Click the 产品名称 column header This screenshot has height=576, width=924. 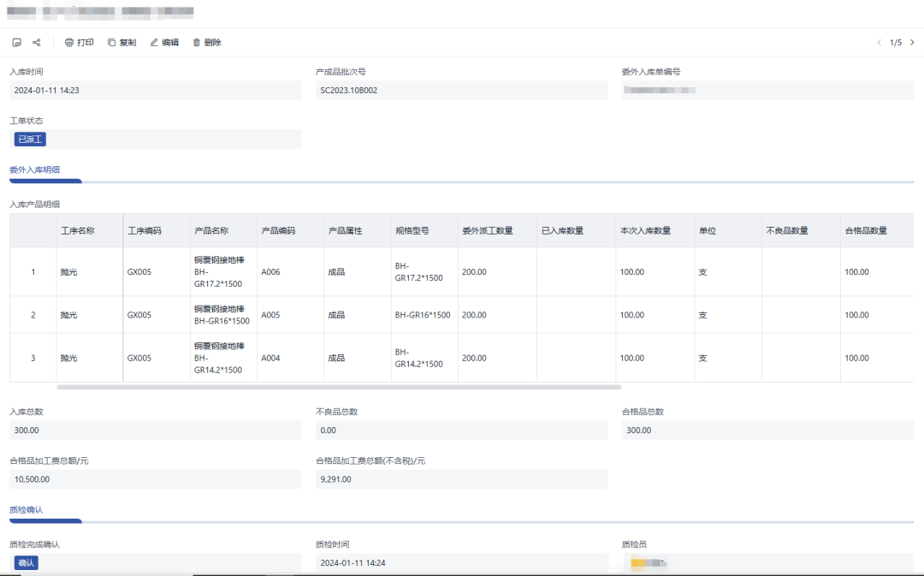click(x=211, y=231)
